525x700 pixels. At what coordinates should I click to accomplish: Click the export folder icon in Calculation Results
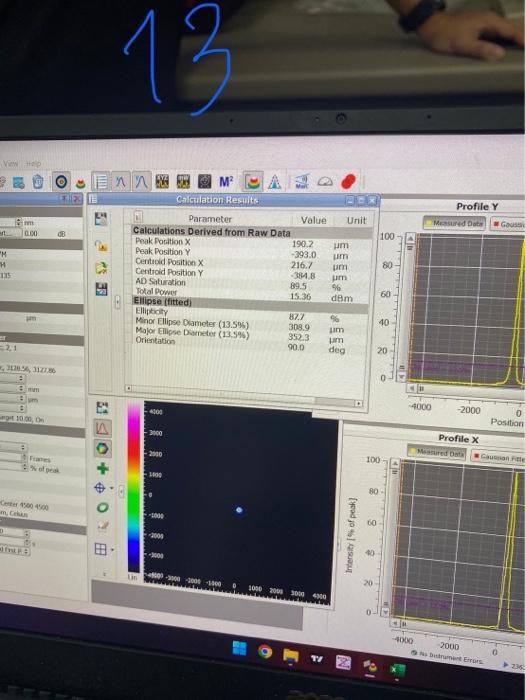(101, 268)
